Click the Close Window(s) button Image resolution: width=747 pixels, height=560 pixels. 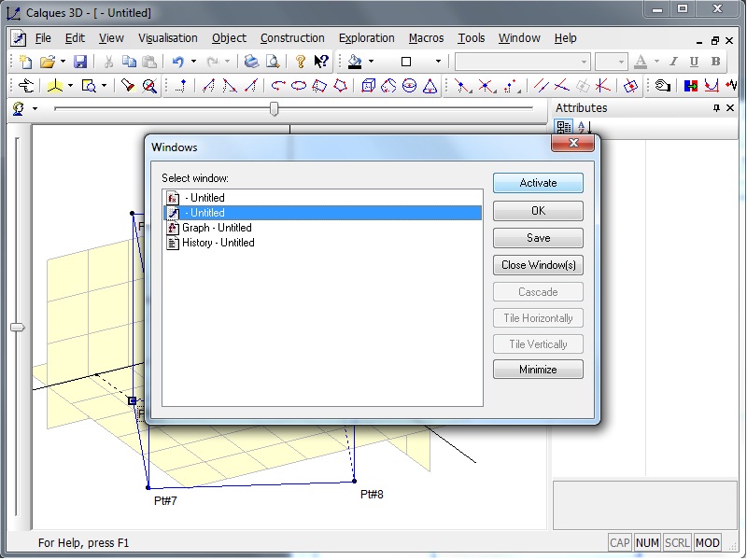click(538, 265)
